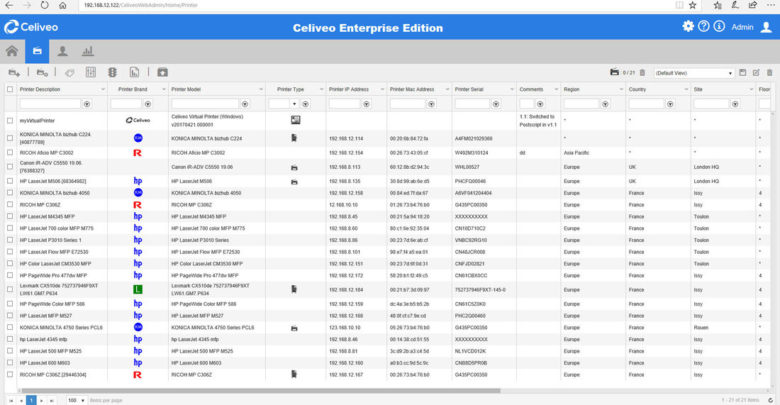Open the items per page dropdown
The image size is (780, 405).
pyautogui.click(x=77, y=400)
